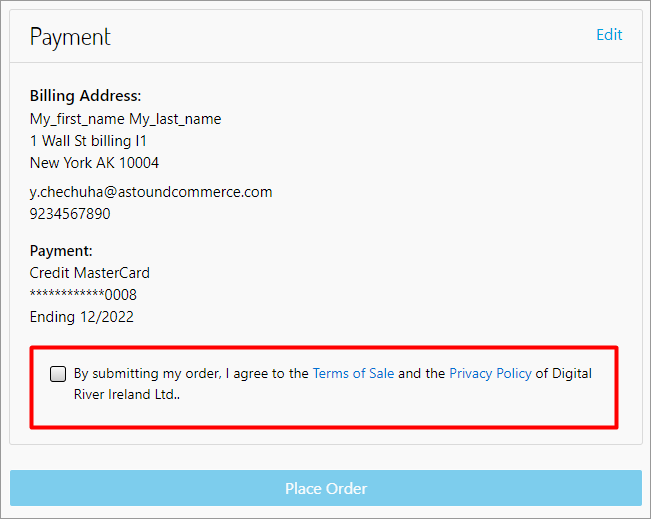Viewport: 651px width, 519px height.
Task: Select the My_first_name My_last_name line
Action: (125, 119)
